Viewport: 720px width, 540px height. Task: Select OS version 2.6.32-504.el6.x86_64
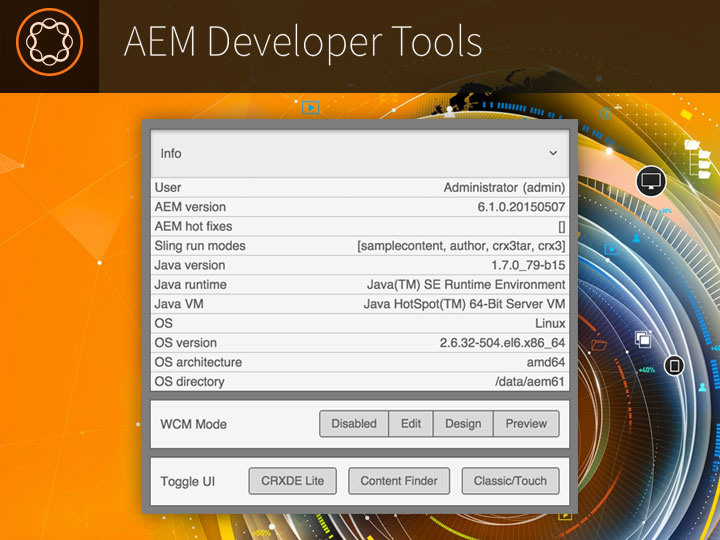coord(502,343)
